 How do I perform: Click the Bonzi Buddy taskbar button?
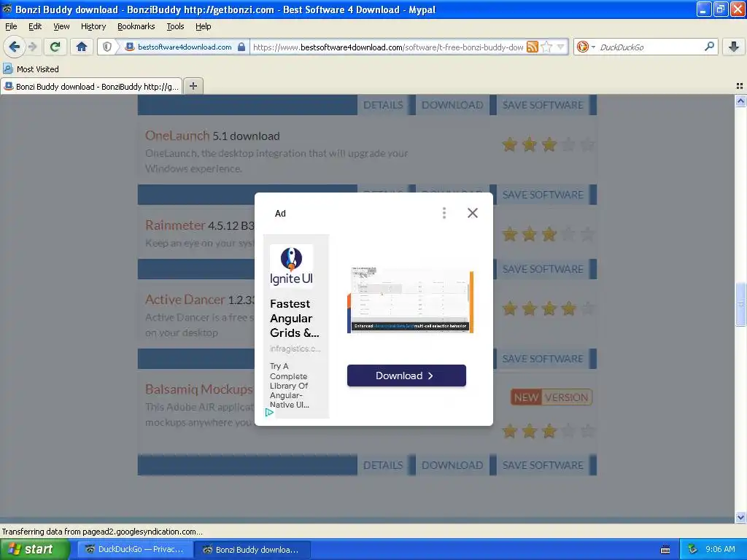(x=252, y=550)
